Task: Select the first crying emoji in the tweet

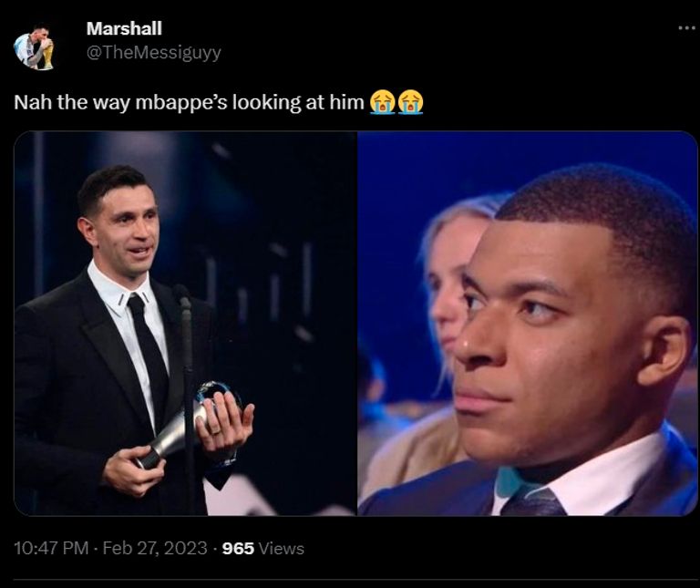Action: [382, 103]
